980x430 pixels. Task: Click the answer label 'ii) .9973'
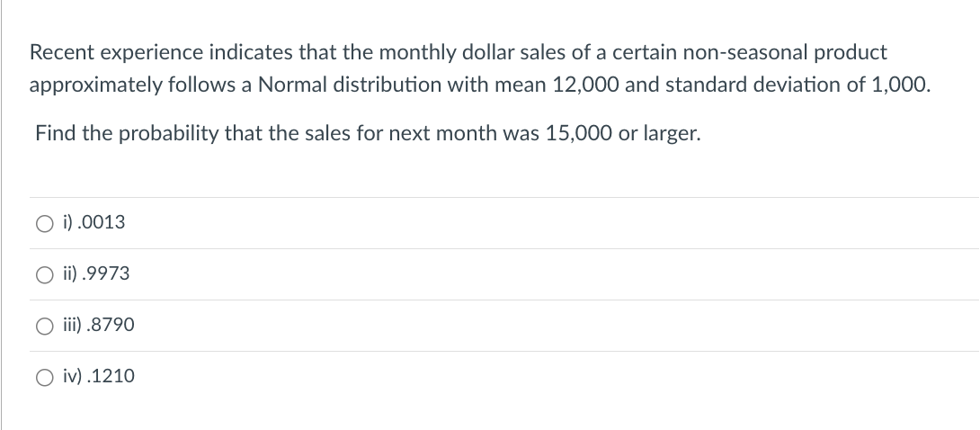(96, 273)
